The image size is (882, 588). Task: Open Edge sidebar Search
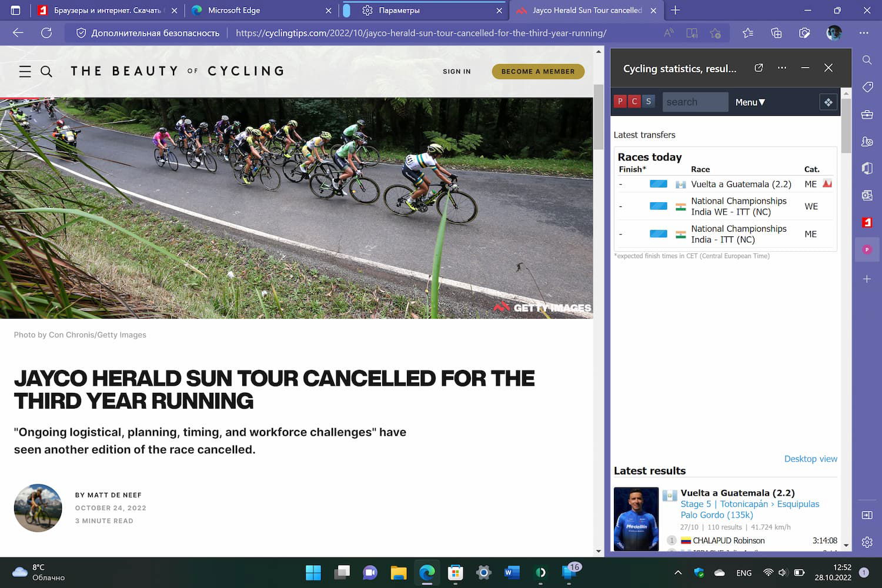click(x=867, y=60)
